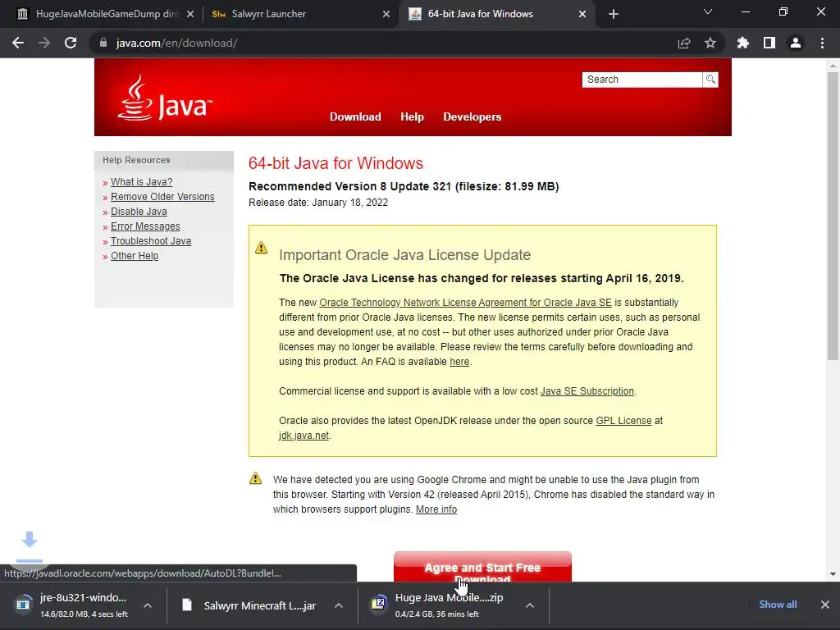The width and height of the screenshot is (840, 630).
Task: Open the Chrome three-dot menu
Action: coord(822,43)
